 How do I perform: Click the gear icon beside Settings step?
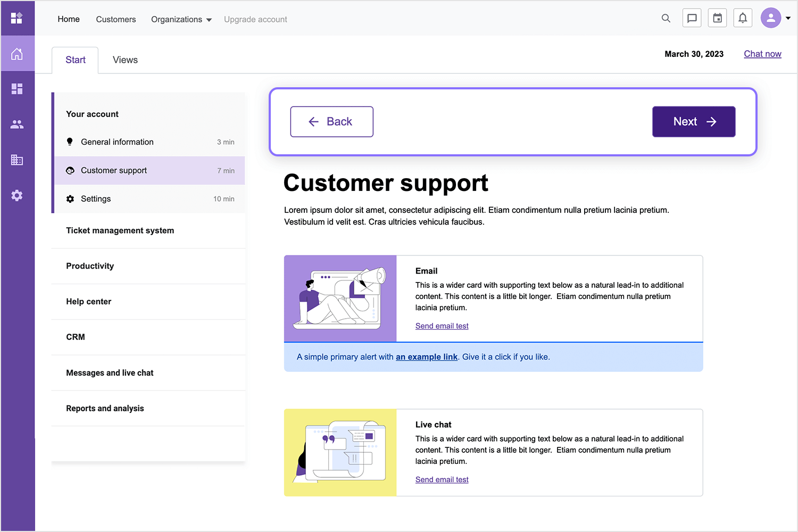point(70,199)
